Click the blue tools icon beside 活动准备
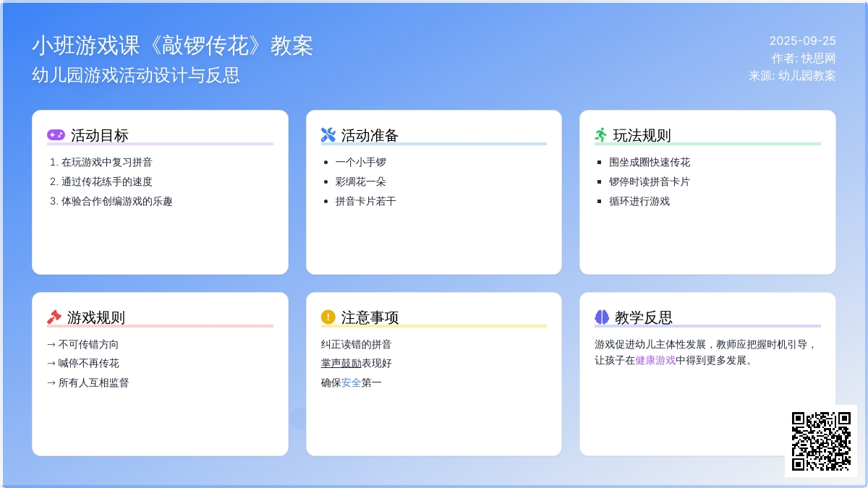This screenshot has height=488, width=868. 328,135
